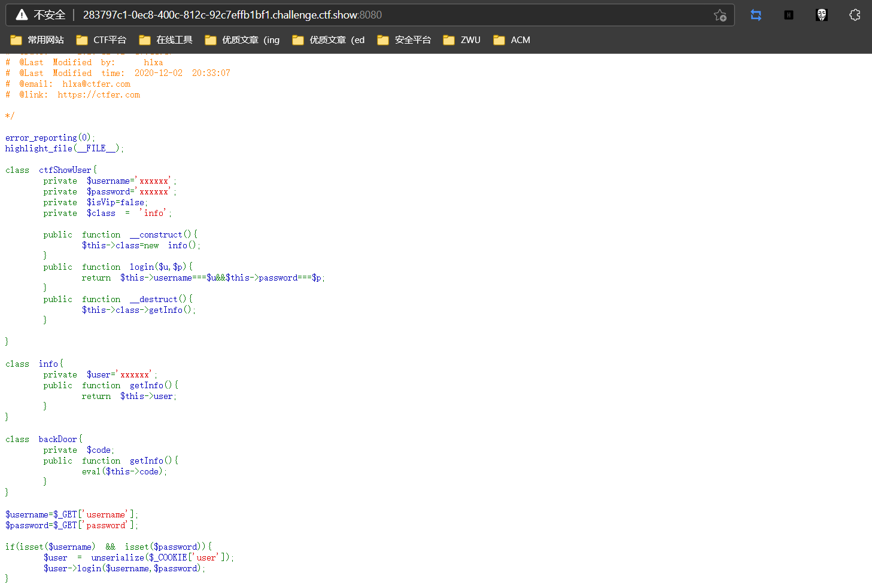Screen dimensions: 872x588
Task: Click the timestamp 2020-12-02 20:33:07
Action: 183,74
